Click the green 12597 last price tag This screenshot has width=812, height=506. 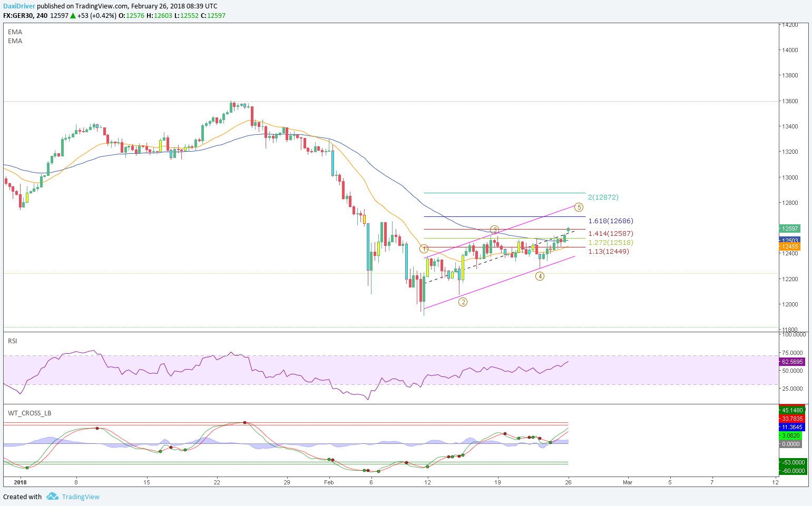tap(789, 229)
